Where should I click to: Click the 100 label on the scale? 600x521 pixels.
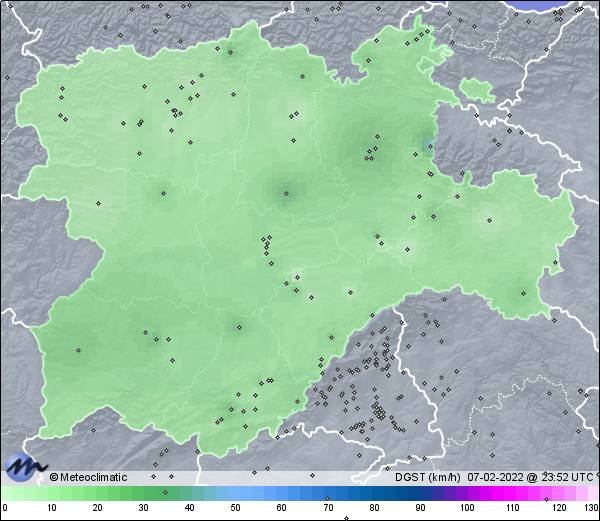pos(467,508)
